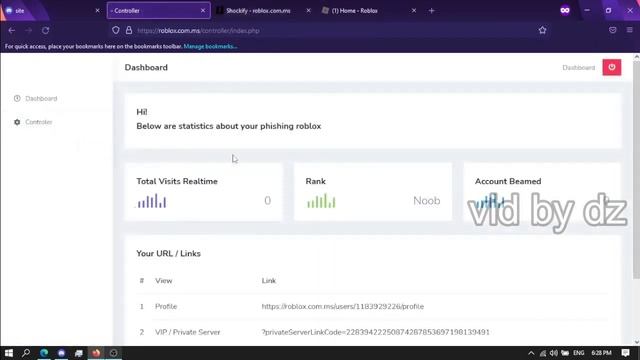
Task: Select the Controller browser tab
Action: point(158,11)
